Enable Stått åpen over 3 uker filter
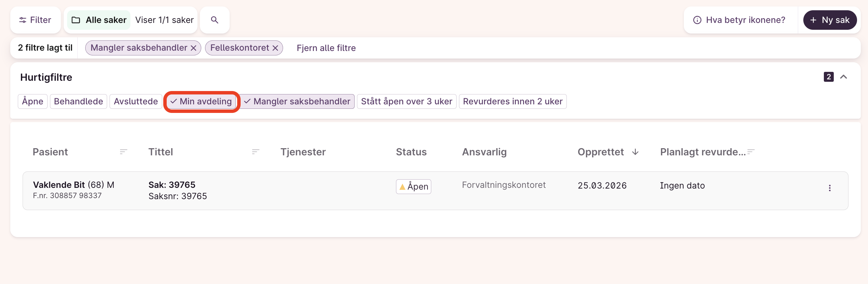The height and width of the screenshot is (284, 868). pyautogui.click(x=406, y=102)
